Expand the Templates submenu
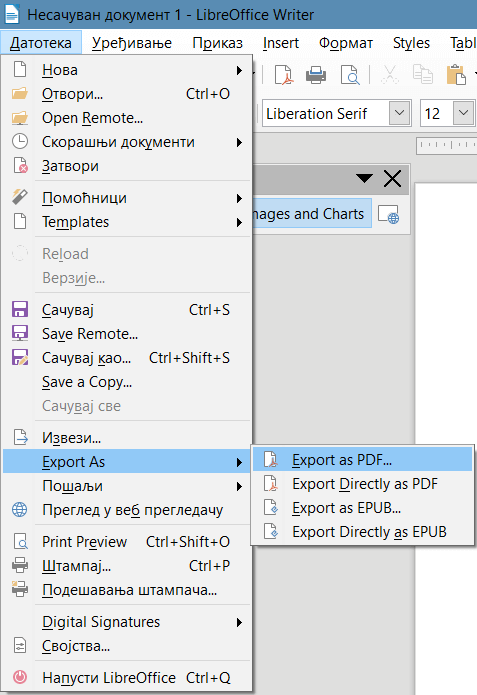 click(x=128, y=222)
